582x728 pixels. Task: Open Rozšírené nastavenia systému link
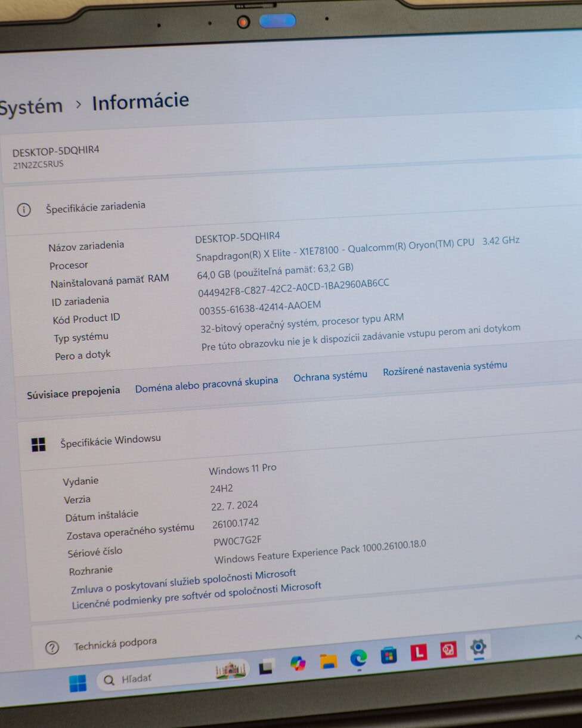tap(445, 368)
